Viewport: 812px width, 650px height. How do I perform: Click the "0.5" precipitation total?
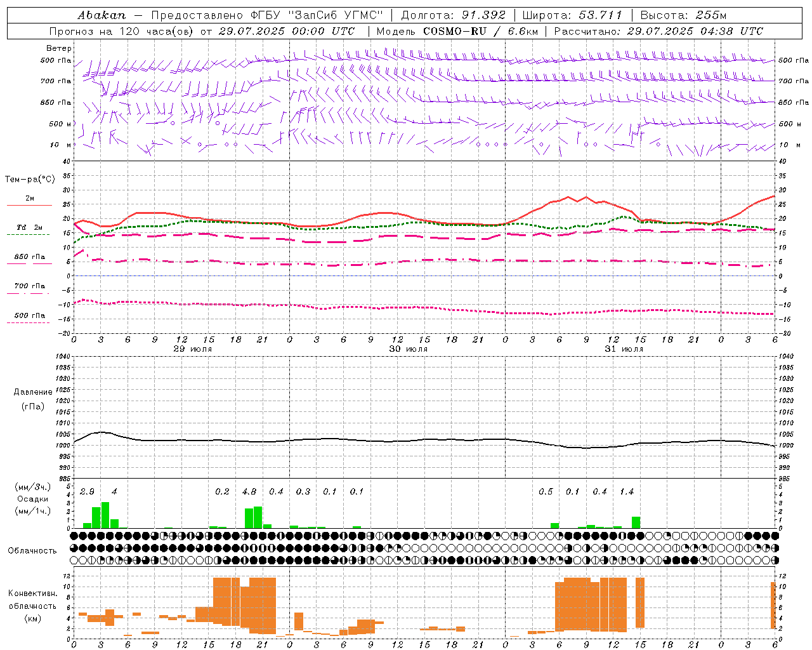pyautogui.click(x=546, y=492)
